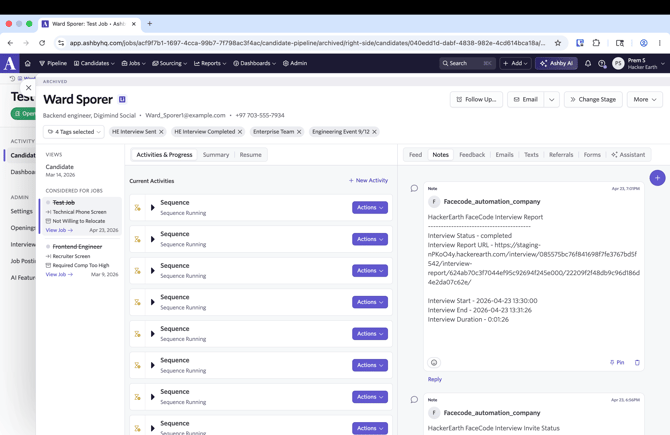Viewport: 670px width, 435px height.
Task: Open Actions dropdown for fifth Sequence
Action: tap(370, 334)
